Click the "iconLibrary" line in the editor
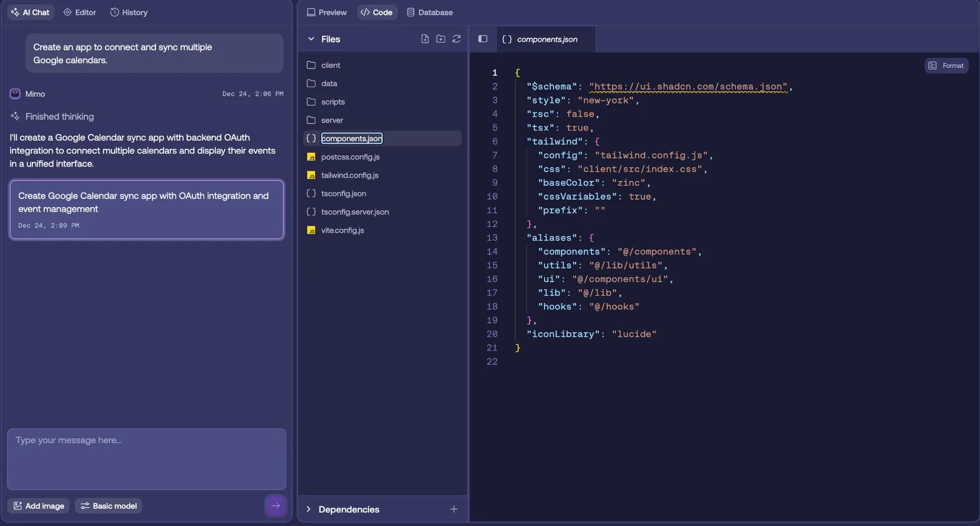The height and width of the screenshot is (526, 980). [x=592, y=334]
